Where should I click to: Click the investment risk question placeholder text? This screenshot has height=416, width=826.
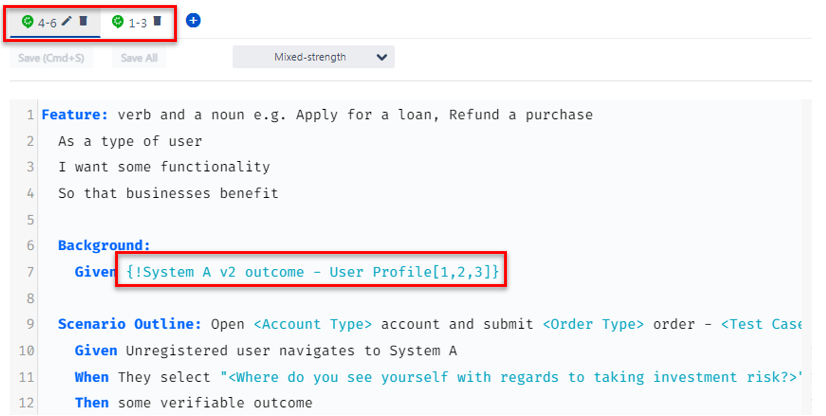(512, 377)
